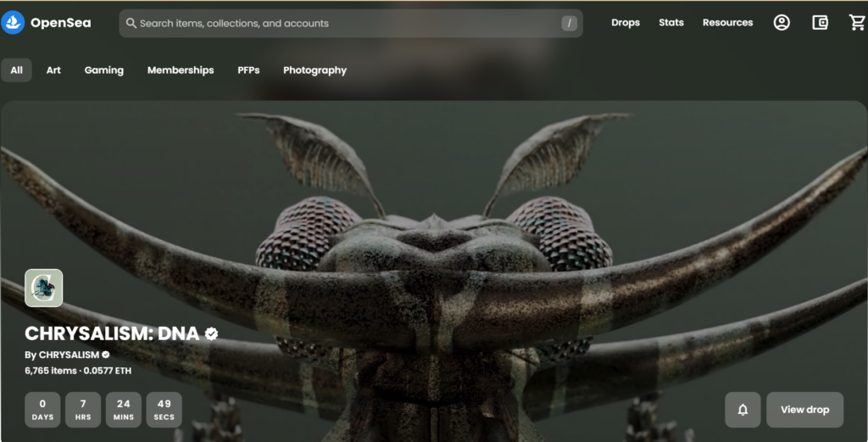Click the OpenSea wordmark text
The image size is (868, 442).
tap(61, 23)
